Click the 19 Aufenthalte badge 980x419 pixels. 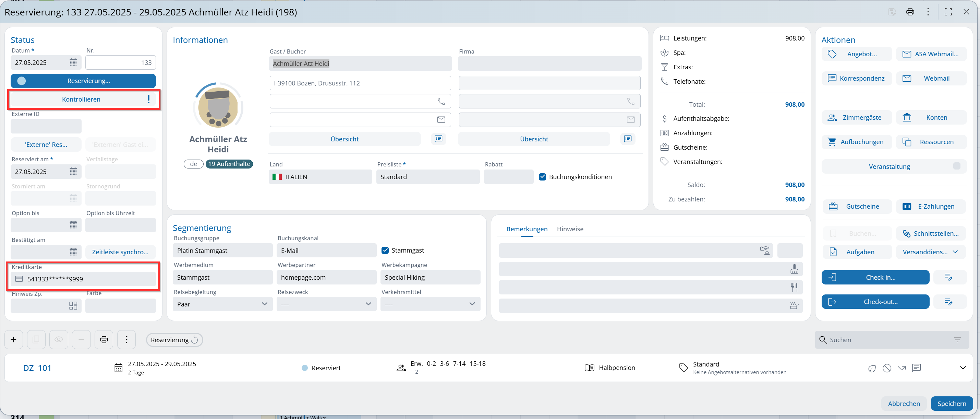click(x=229, y=164)
